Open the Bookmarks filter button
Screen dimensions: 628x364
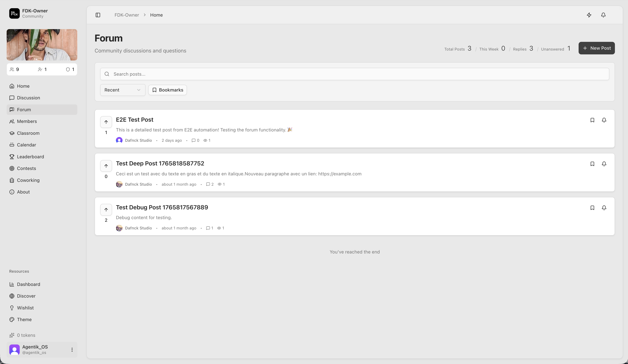[167, 90]
